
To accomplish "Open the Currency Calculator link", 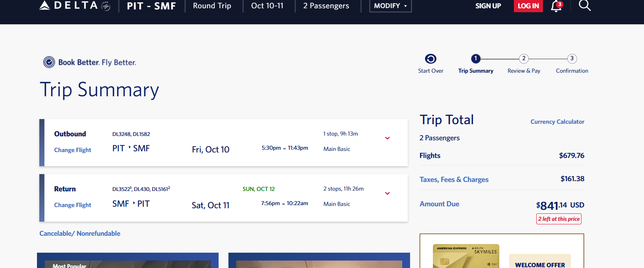I will (x=557, y=122).
